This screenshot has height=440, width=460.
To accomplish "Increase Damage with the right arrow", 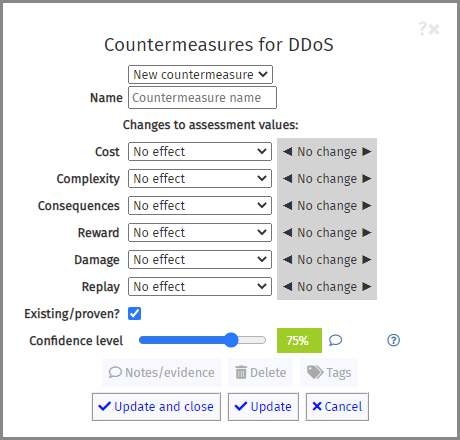I will 367,259.
